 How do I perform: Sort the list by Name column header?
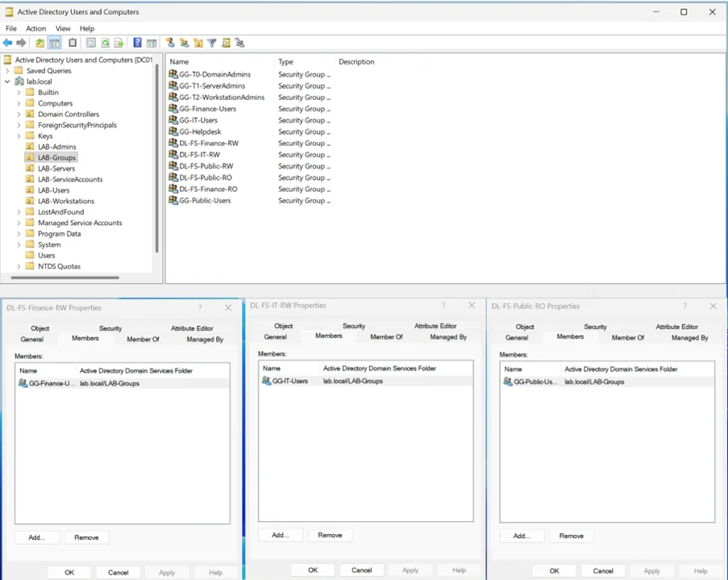tap(221, 62)
